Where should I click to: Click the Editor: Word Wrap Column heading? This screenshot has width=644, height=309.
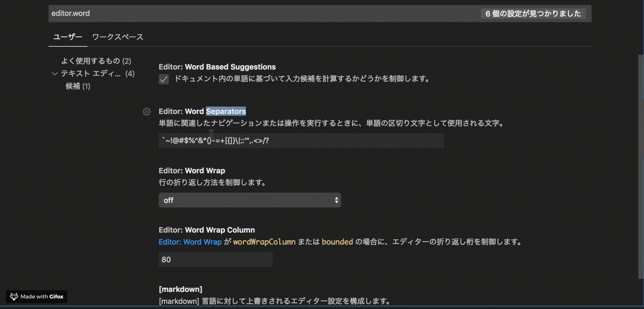(207, 230)
